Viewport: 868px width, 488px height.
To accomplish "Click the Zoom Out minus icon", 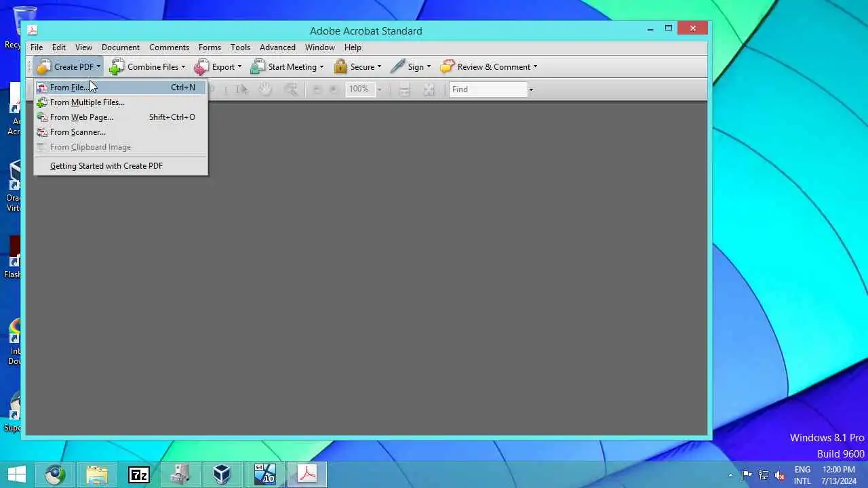I will [317, 89].
